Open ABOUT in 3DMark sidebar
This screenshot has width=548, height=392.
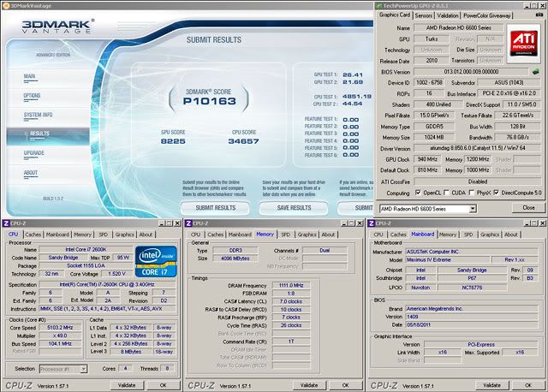click(x=31, y=173)
